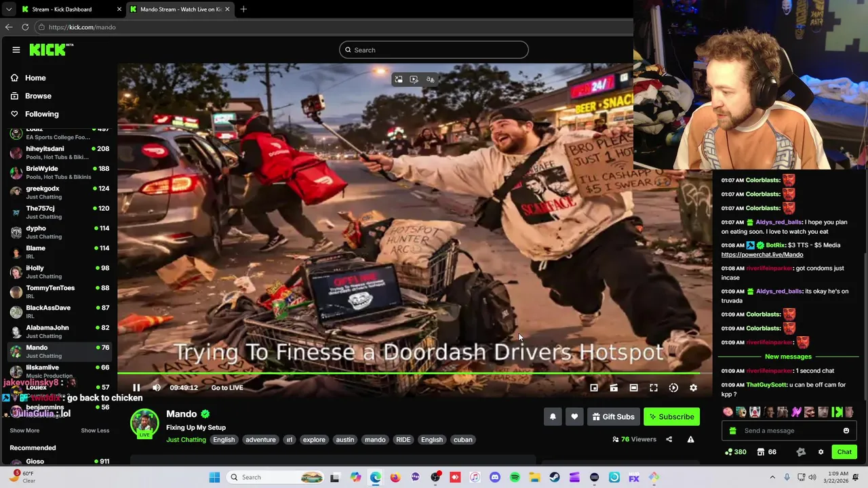Expand followed list with Show More
This screenshot has width=868, height=488.
[x=24, y=430]
